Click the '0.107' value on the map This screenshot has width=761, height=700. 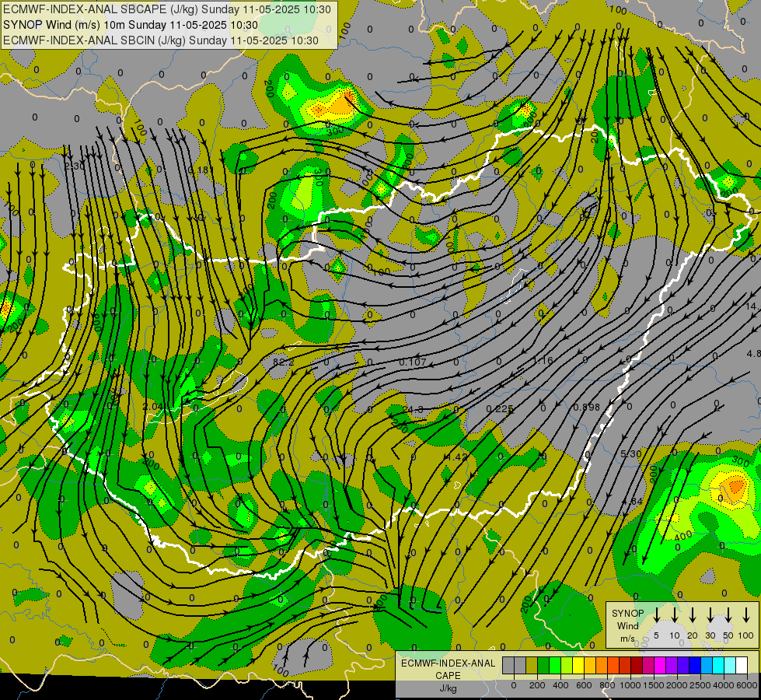[413, 362]
